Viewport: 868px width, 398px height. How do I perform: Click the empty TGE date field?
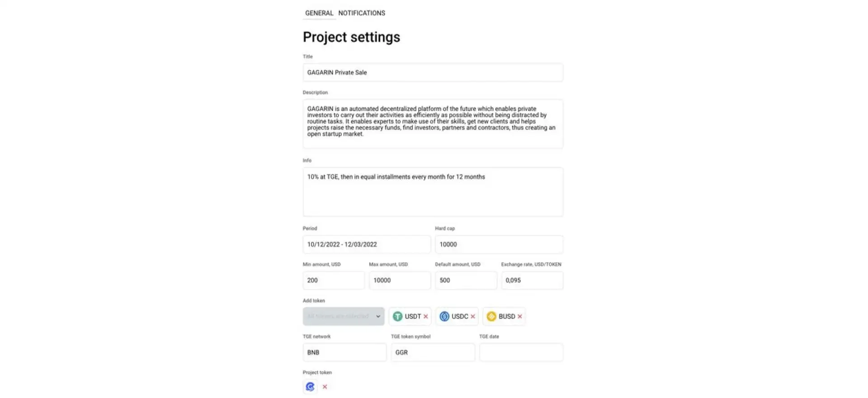[x=521, y=352]
